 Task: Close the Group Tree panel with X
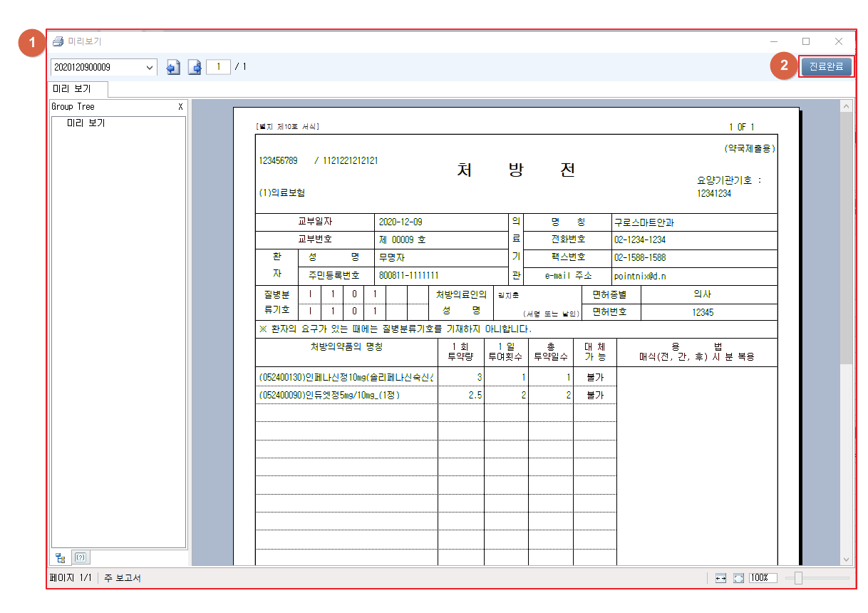pos(180,107)
